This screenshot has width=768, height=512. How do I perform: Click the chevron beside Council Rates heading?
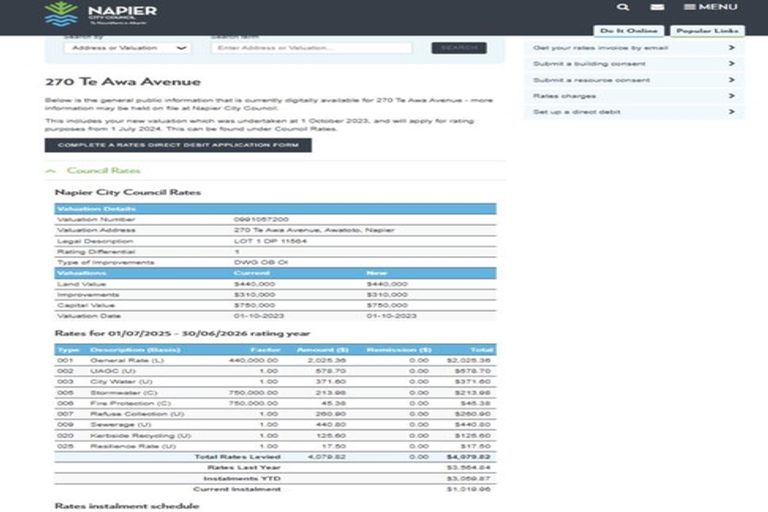[x=51, y=171]
